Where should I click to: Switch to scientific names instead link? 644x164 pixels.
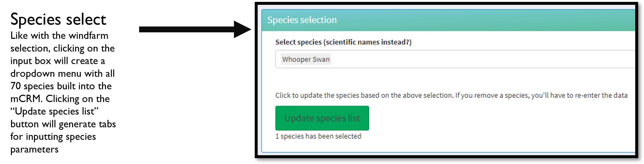(x=367, y=42)
